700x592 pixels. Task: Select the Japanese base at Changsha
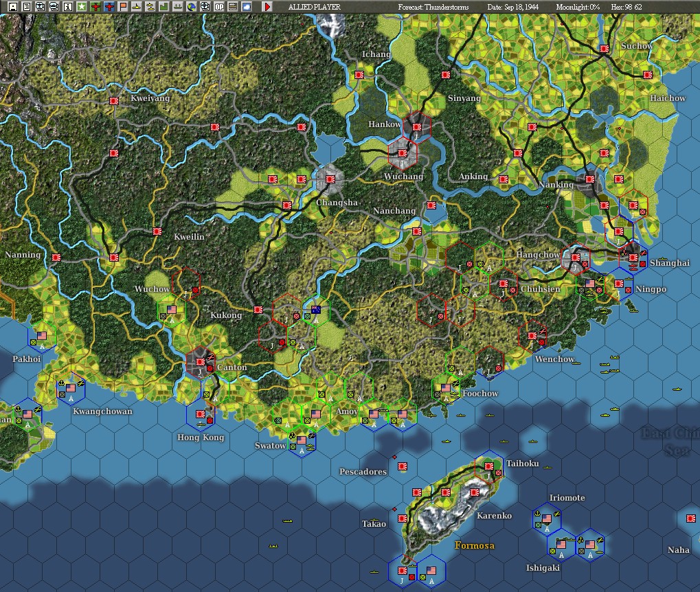(x=330, y=179)
